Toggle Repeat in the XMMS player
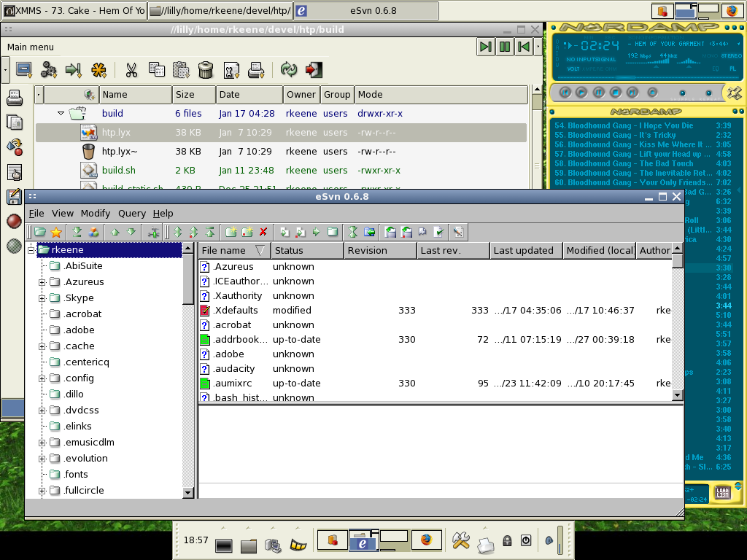 pos(708,93)
